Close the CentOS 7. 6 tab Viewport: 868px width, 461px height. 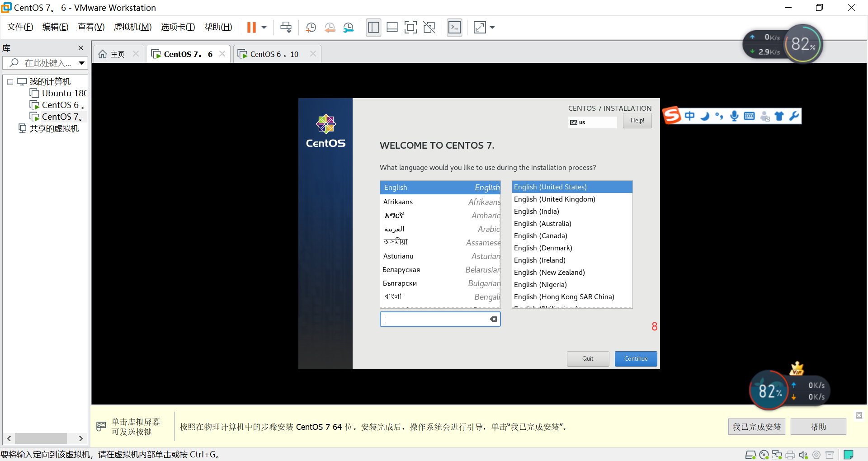click(x=222, y=53)
